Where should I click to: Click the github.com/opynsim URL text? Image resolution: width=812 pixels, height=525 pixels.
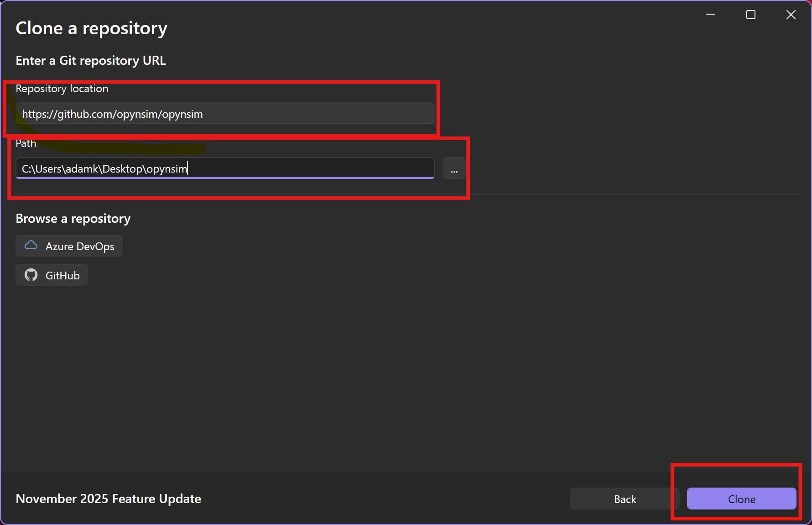(112, 114)
